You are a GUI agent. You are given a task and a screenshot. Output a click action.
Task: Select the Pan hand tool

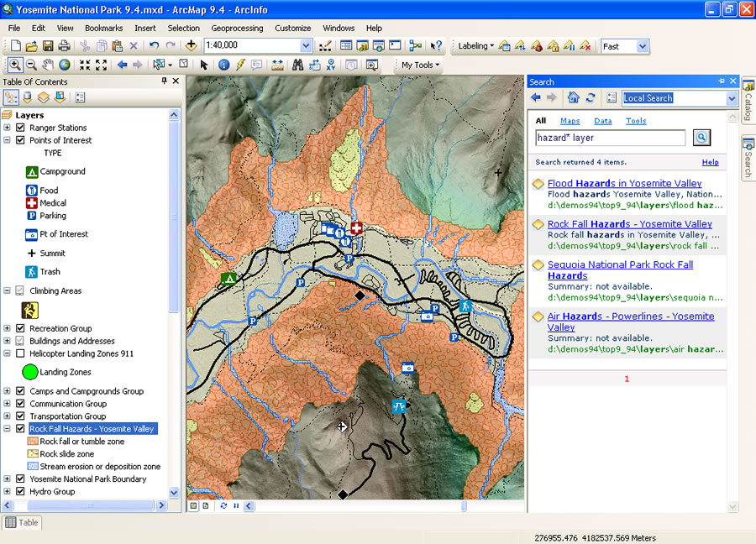click(x=48, y=65)
